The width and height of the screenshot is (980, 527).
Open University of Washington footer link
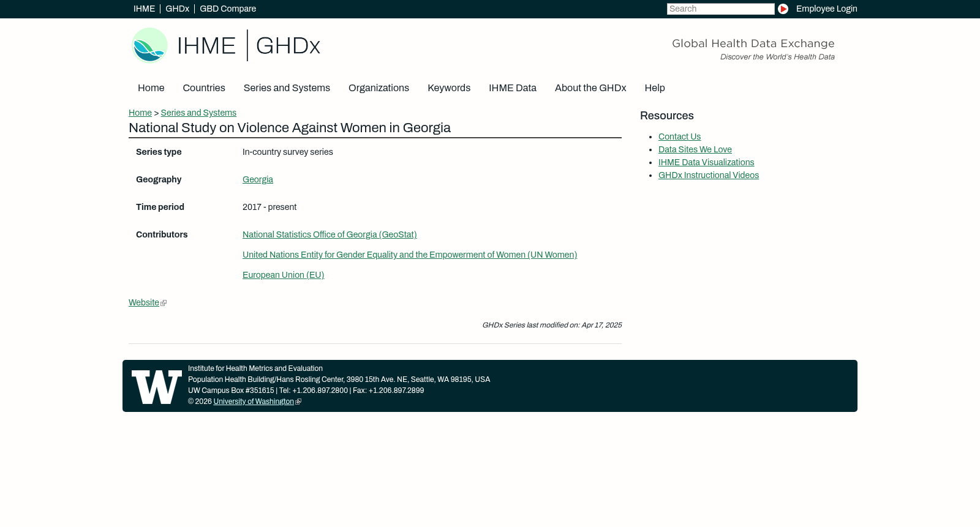[254, 402]
